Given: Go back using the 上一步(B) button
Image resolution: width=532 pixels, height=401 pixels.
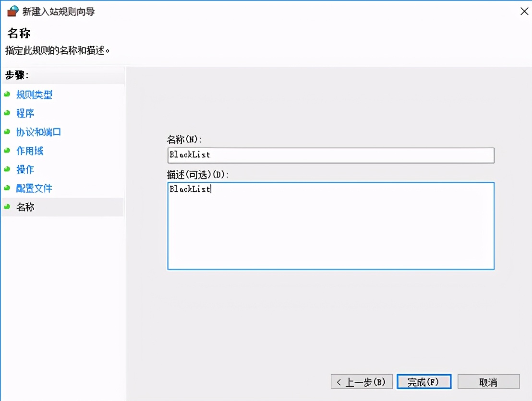Looking at the screenshot, I should 361,381.
